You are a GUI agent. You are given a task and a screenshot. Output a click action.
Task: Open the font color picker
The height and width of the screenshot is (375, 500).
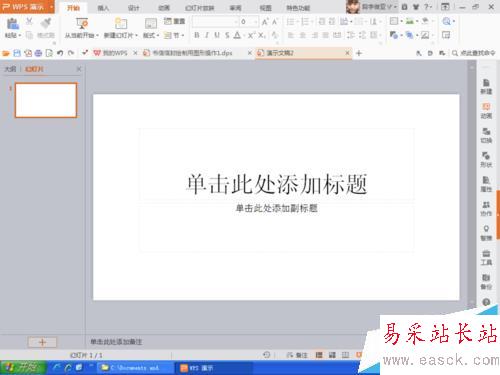[237, 35]
